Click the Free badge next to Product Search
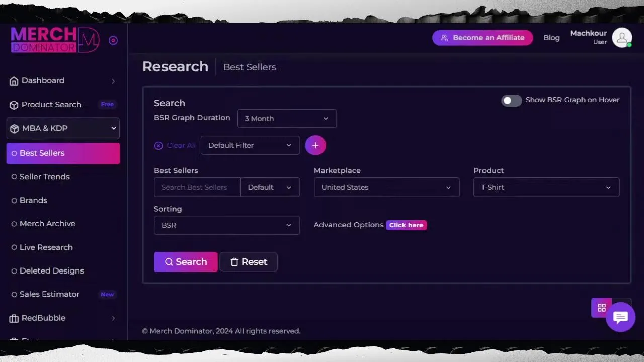The height and width of the screenshot is (362, 644). coord(107,105)
